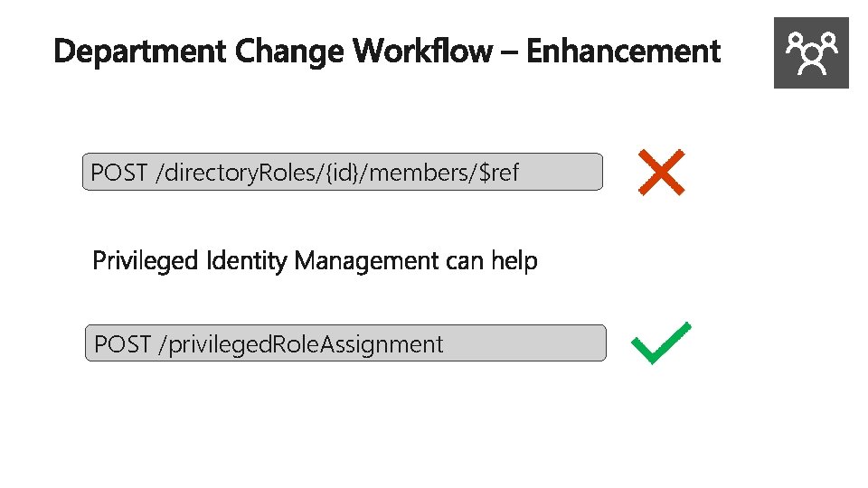The image size is (868, 488).
Task: Click "POST" before /directoryRoles
Action: 119,172
